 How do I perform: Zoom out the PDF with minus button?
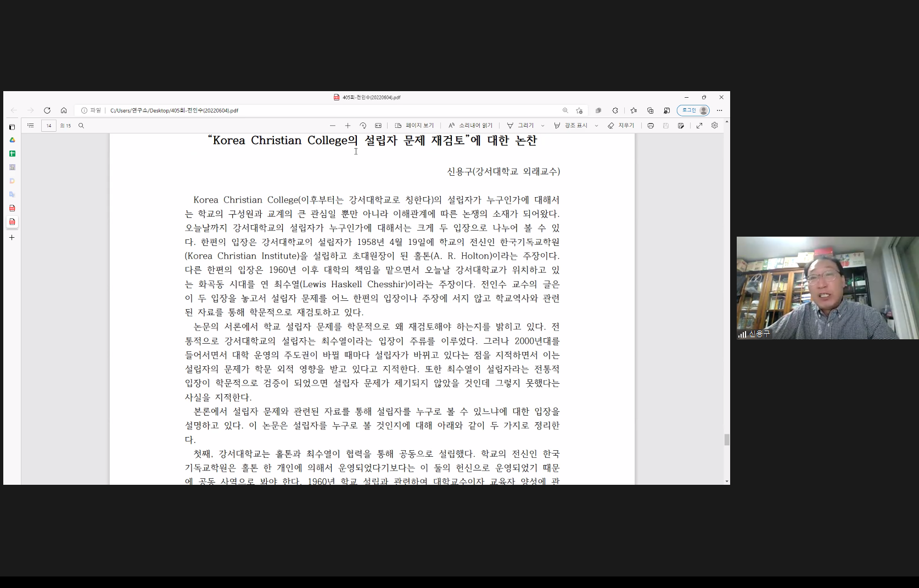tap(332, 126)
